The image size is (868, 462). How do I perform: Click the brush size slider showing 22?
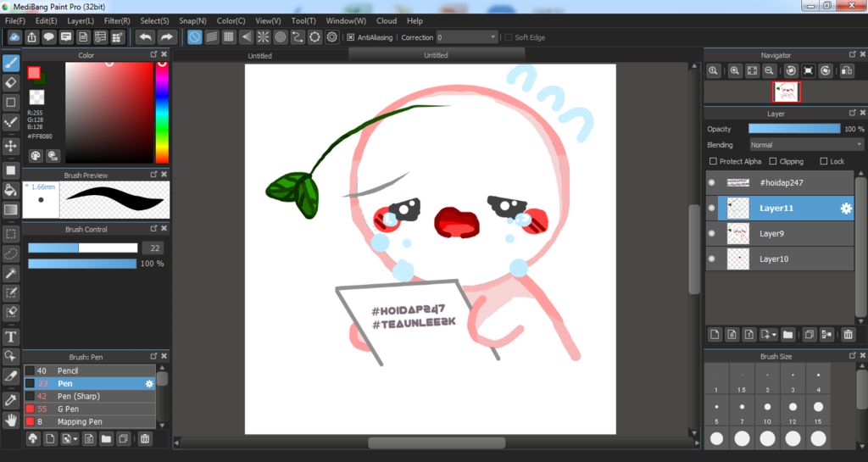click(x=82, y=248)
